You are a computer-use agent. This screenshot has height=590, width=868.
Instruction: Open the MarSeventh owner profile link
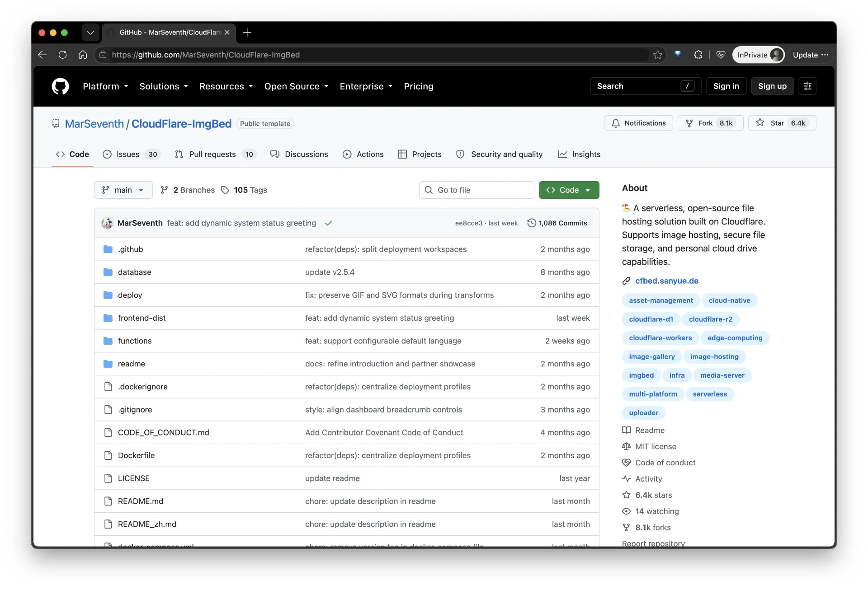pos(94,124)
